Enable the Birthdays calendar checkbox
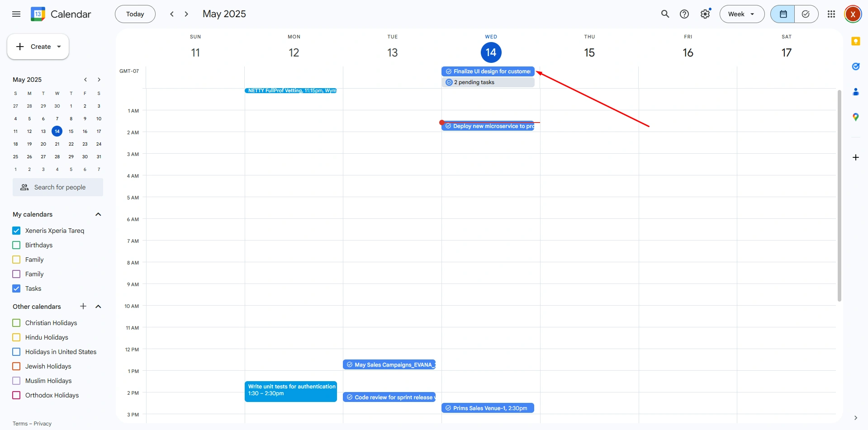The height and width of the screenshot is (430, 868). pyautogui.click(x=17, y=245)
